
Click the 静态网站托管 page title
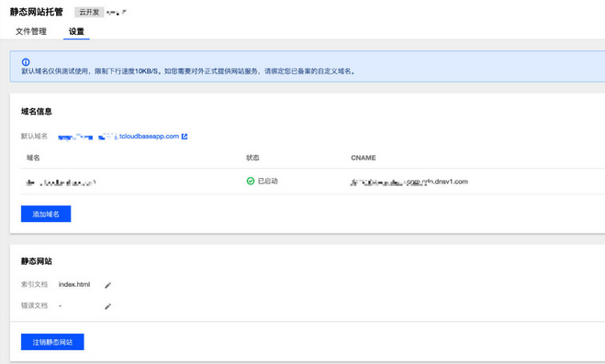37,12
